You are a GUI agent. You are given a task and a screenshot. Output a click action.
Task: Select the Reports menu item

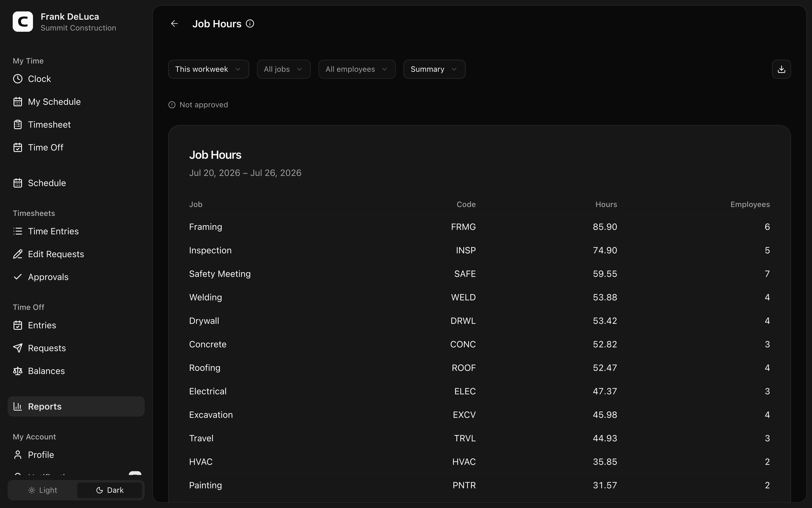76,407
